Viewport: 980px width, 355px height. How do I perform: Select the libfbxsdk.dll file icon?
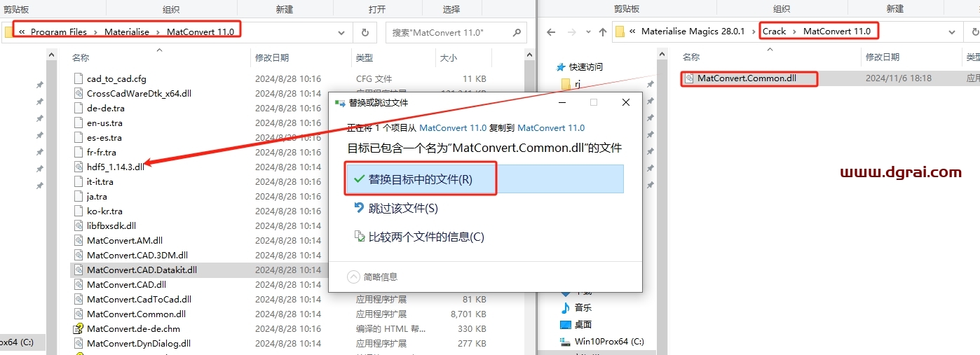pos(79,225)
